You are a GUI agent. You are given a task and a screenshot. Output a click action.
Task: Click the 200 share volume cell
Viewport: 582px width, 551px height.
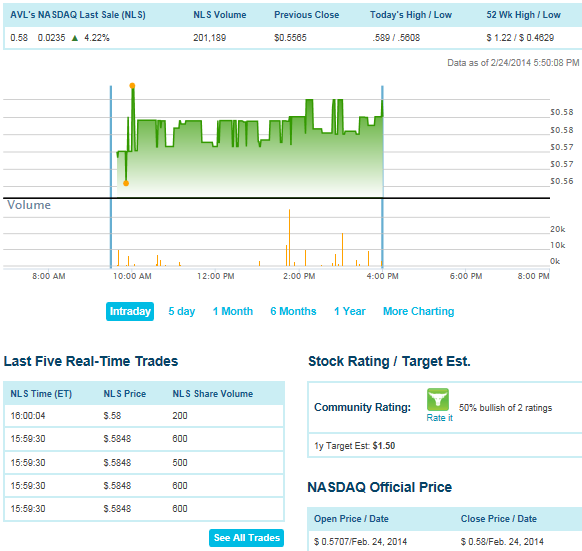180,415
